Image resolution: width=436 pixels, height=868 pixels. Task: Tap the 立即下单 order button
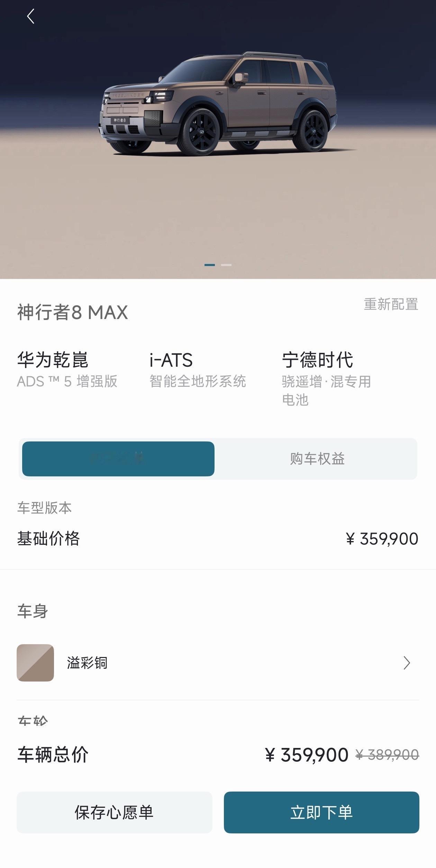pyautogui.click(x=321, y=812)
